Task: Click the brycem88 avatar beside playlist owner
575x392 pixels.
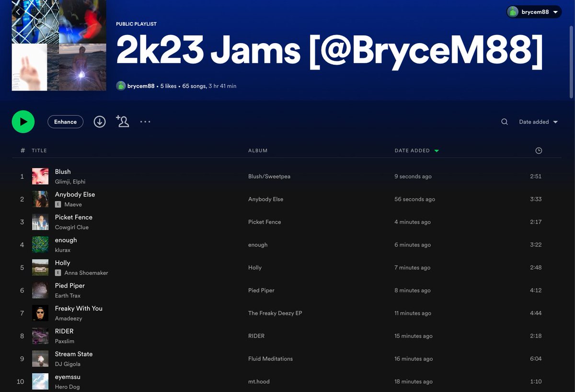Action: (x=121, y=86)
